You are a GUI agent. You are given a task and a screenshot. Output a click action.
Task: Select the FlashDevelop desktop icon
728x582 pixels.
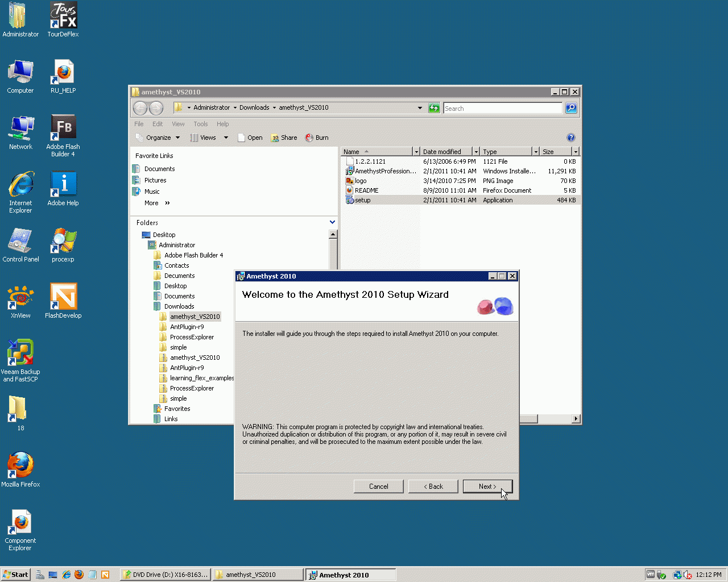point(63,301)
